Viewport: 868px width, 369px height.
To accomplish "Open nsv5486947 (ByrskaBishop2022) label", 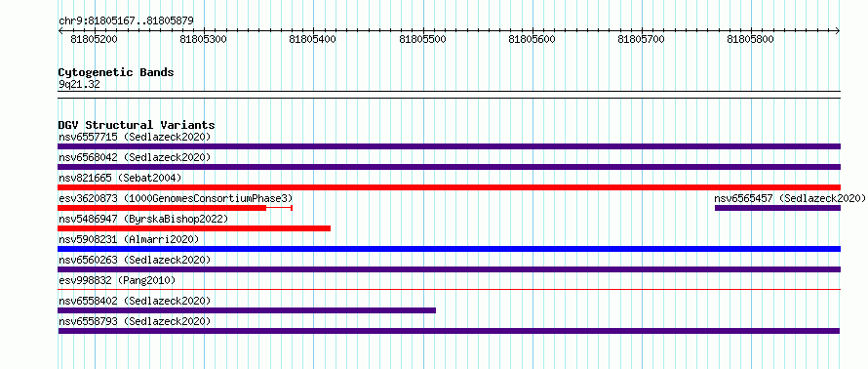I will [143, 219].
